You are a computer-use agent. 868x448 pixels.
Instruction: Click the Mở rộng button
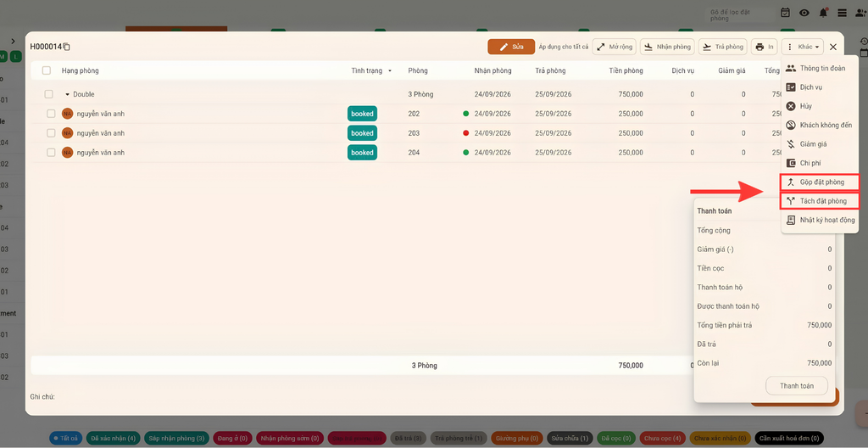(615, 47)
